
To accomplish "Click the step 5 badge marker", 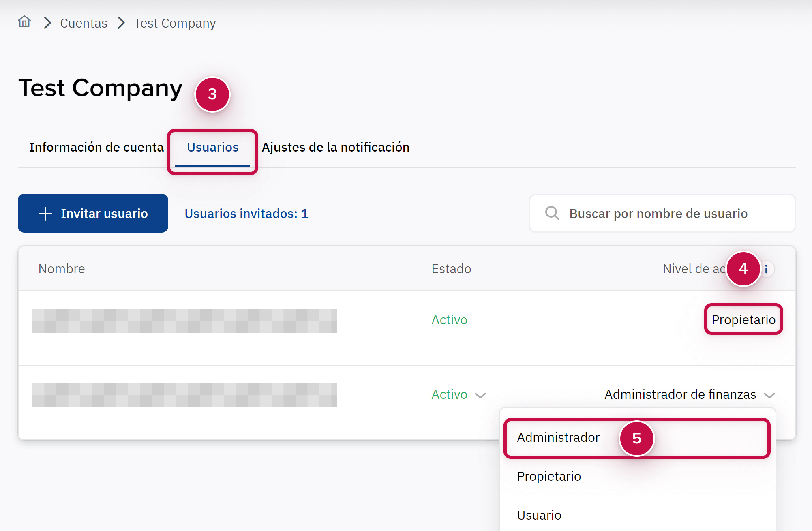I will point(636,438).
